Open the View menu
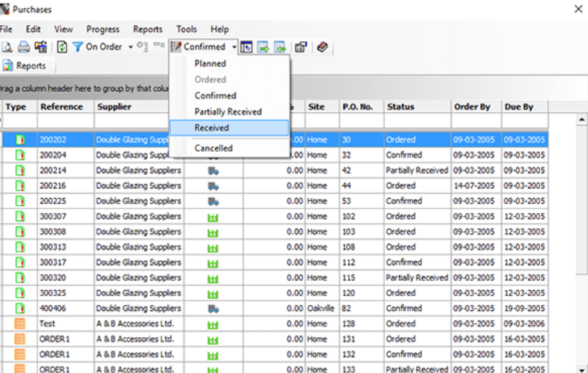This screenshot has height=373, width=588. click(x=64, y=29)
